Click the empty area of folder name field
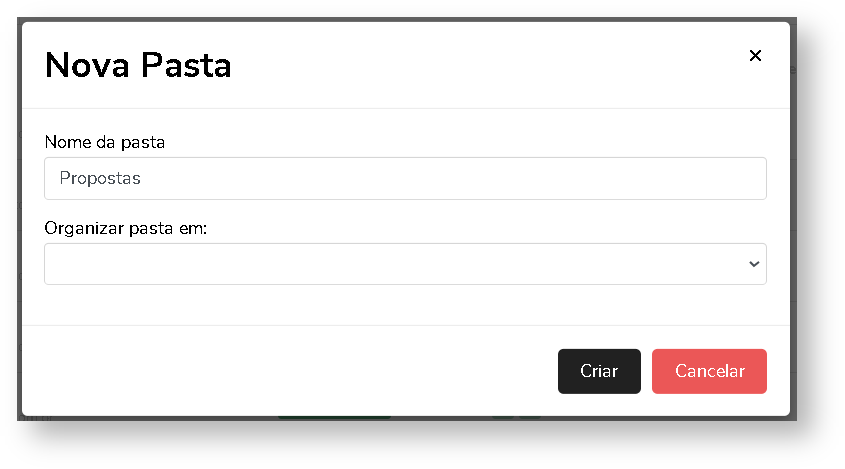Screen dimensions: 845x469 pos(450,178)
